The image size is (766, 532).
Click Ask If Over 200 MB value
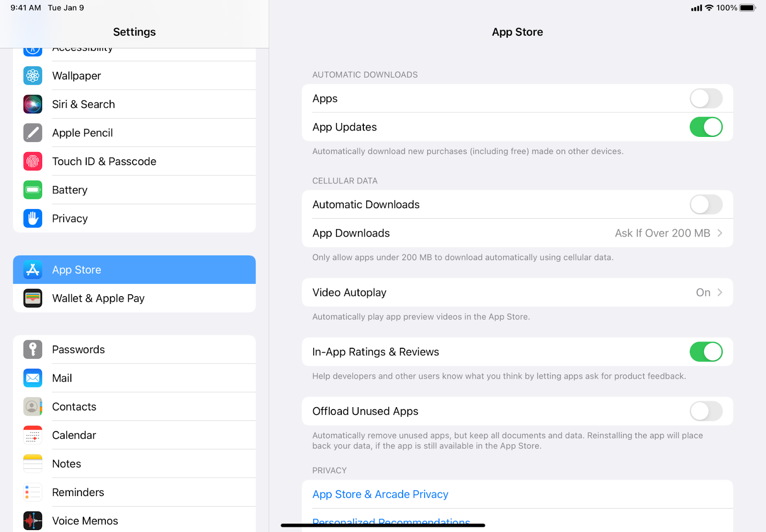[663, 233]
